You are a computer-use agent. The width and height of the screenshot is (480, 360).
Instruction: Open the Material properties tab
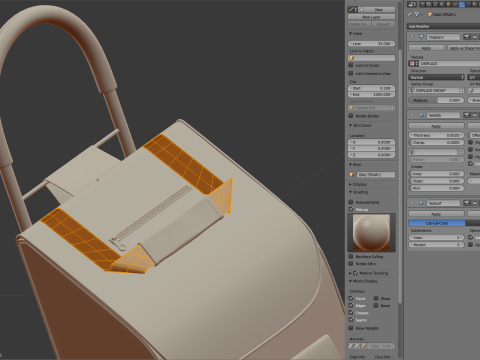click(475, 4)
